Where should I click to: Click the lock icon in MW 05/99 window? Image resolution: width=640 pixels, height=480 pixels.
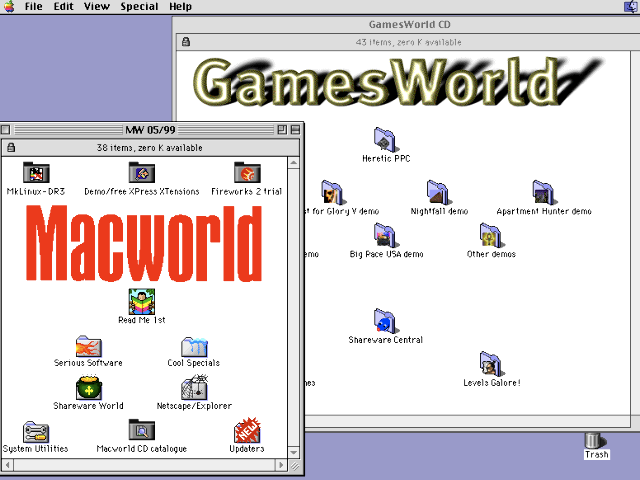[x=11, y=147]
